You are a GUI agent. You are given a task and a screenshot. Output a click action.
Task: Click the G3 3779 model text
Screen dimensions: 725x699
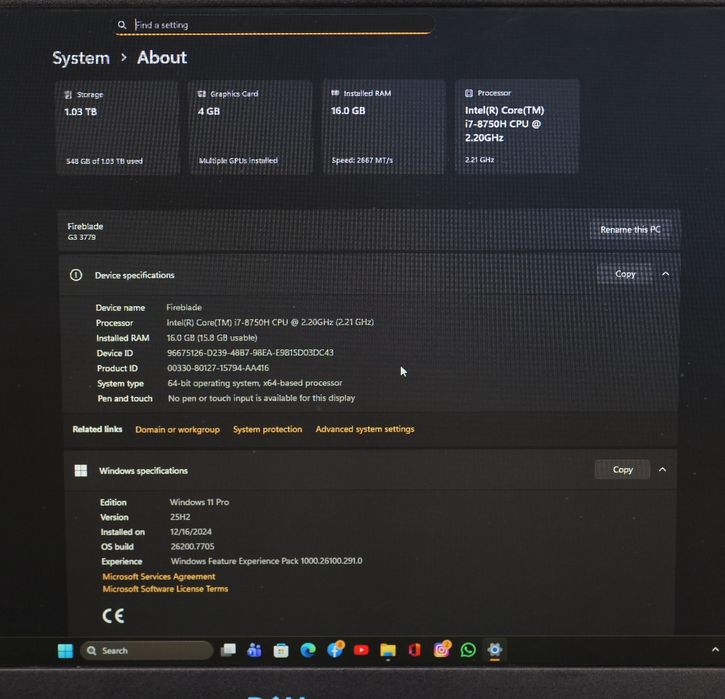82,237
